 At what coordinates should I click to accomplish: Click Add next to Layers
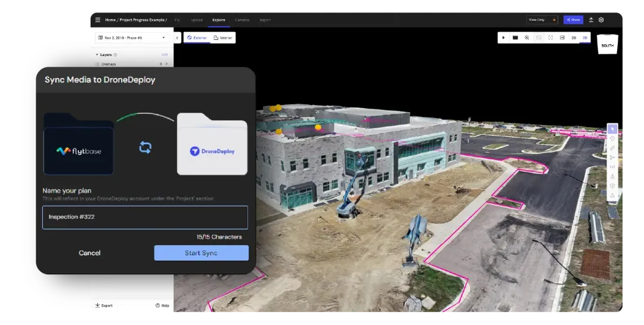coord(165,55)
